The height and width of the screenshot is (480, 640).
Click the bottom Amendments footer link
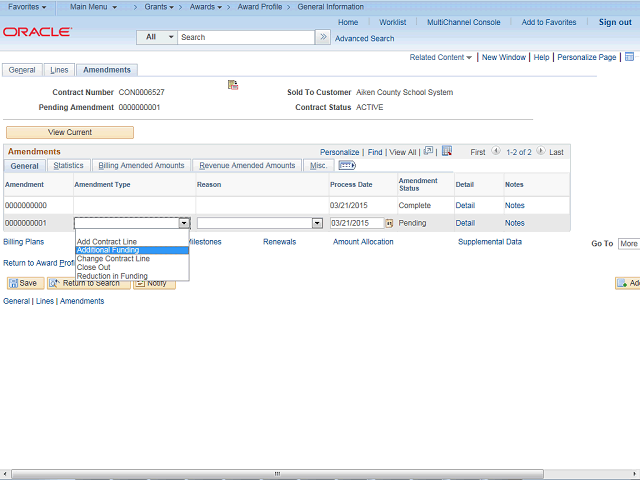pyautogui.click(x=82, y=301)
